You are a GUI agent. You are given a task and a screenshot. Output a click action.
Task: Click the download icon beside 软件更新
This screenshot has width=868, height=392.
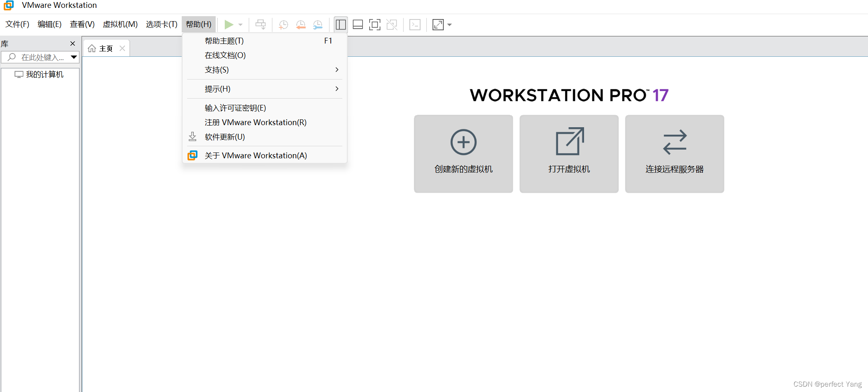point(192,137)
